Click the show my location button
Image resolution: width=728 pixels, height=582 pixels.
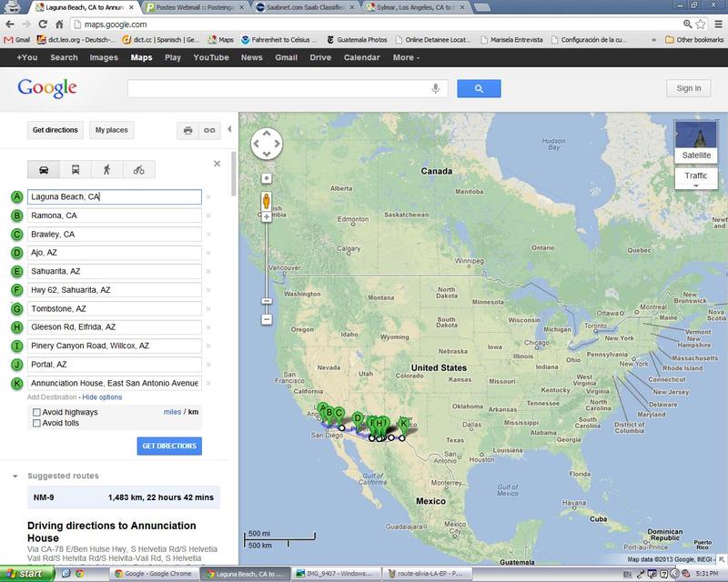(267, 178)
